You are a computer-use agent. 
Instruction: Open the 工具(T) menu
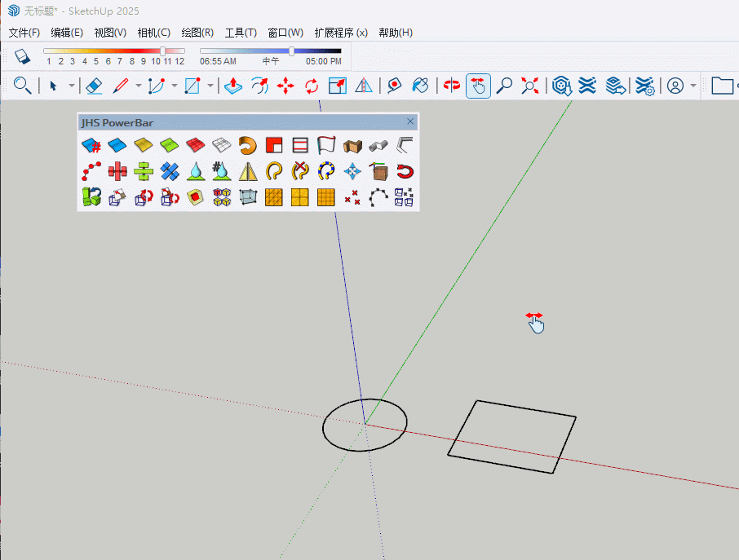click(241, 33)
